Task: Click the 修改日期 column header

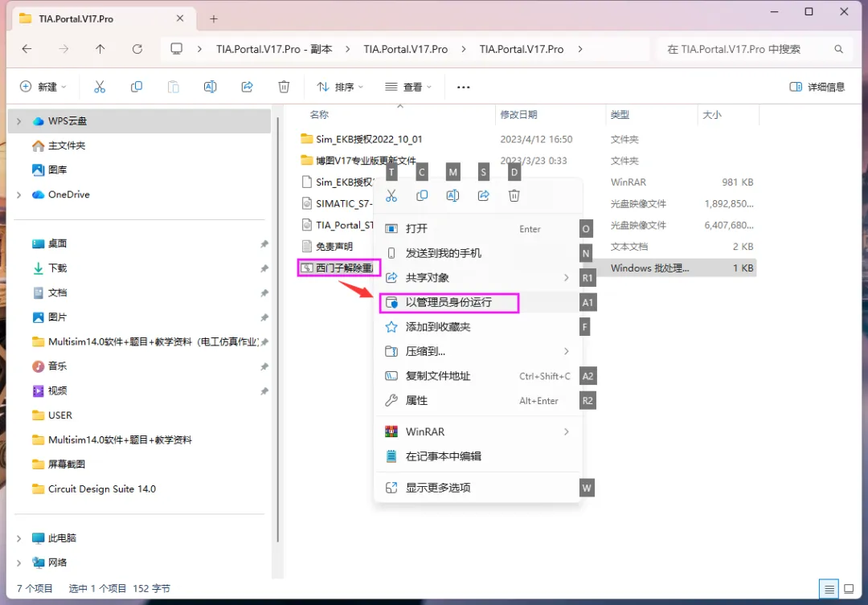Action: 518,115
